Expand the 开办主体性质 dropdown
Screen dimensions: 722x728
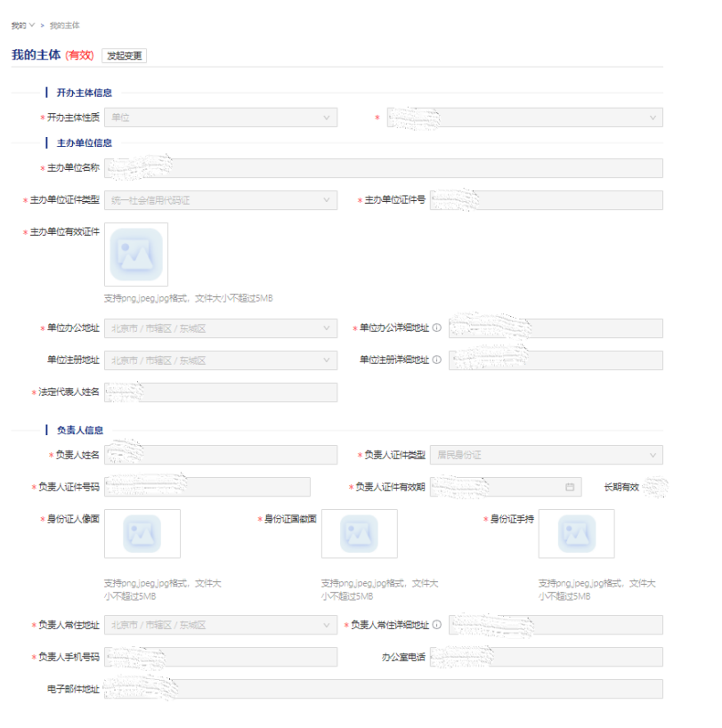click(x=220, y=117)
